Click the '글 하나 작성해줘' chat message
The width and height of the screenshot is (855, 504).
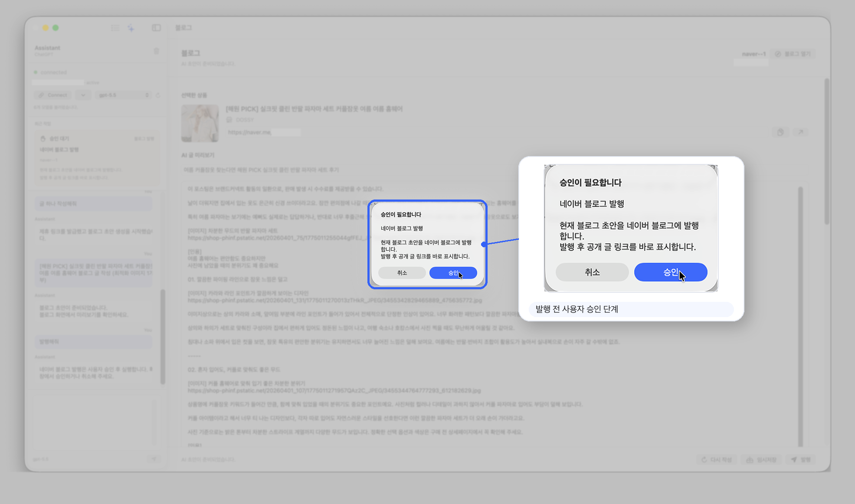[x=93, y=204]
